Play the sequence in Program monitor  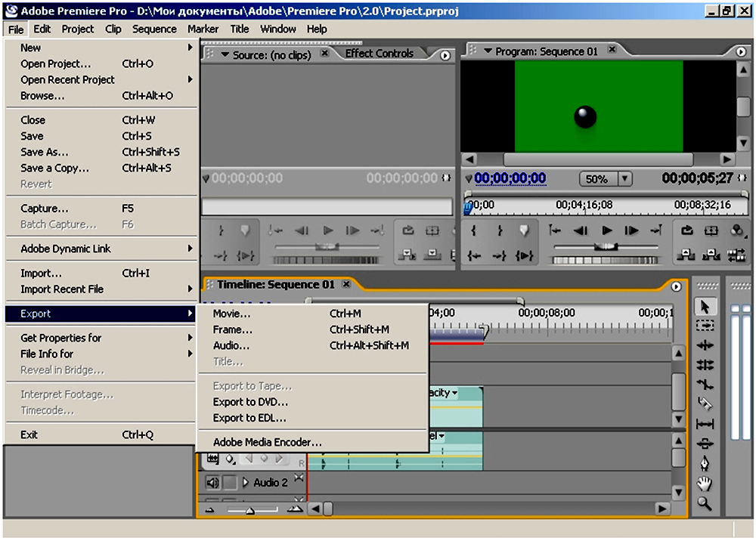coord(606,230)
